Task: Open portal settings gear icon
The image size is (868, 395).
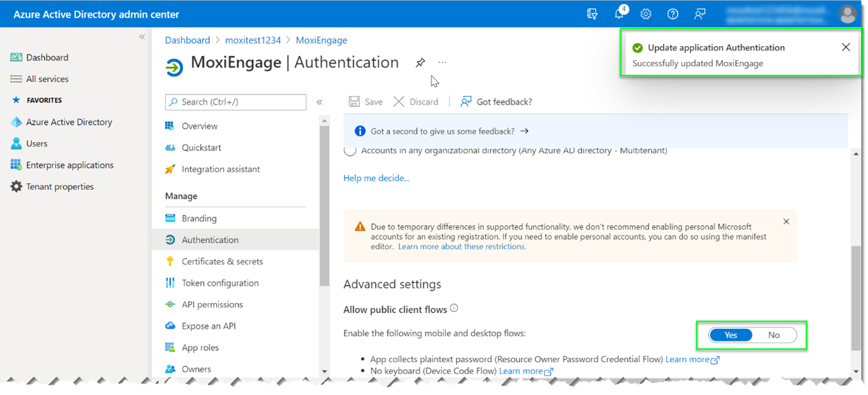Action: 646,14
